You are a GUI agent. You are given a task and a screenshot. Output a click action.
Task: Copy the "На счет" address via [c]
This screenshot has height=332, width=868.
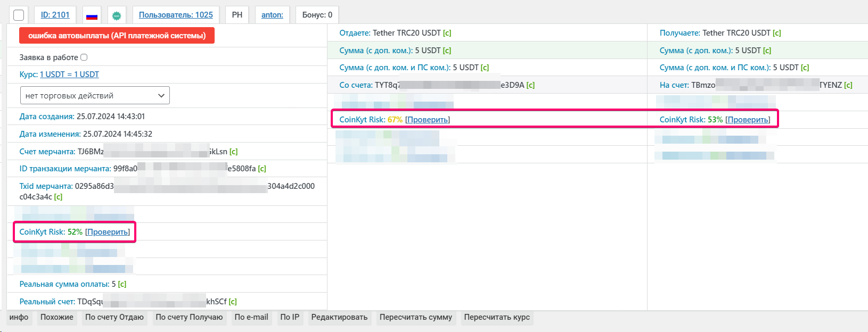coord(848,85)
